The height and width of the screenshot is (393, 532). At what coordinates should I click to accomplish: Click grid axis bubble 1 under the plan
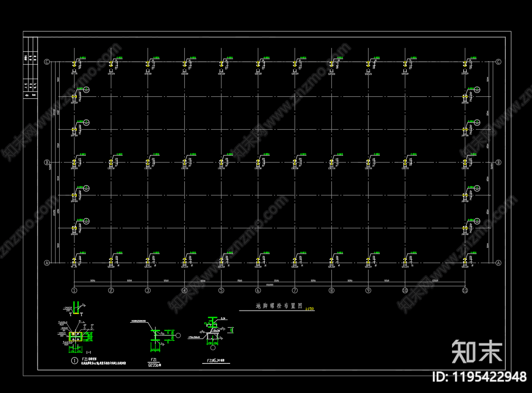pyautogui.click(x=74, y=290)
